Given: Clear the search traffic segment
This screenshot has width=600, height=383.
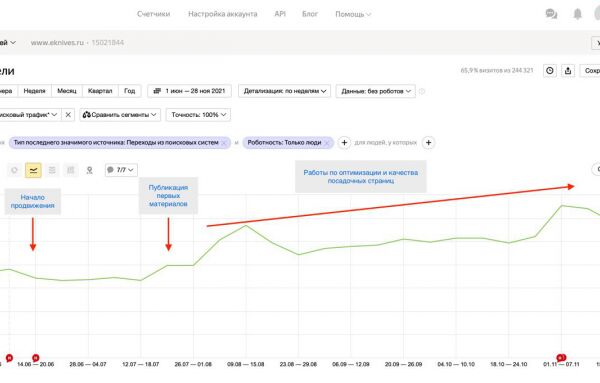Looking at the screenshot, I should click(x=68, y=115).
